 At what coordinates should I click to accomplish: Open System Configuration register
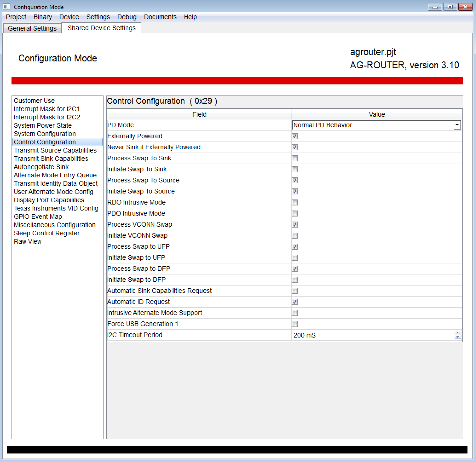[x=45, y=134]
